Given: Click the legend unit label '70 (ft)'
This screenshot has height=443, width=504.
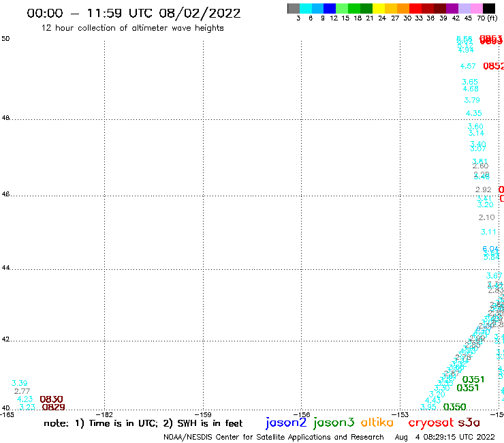Looking at the screenshot, I should coord(488,18).
